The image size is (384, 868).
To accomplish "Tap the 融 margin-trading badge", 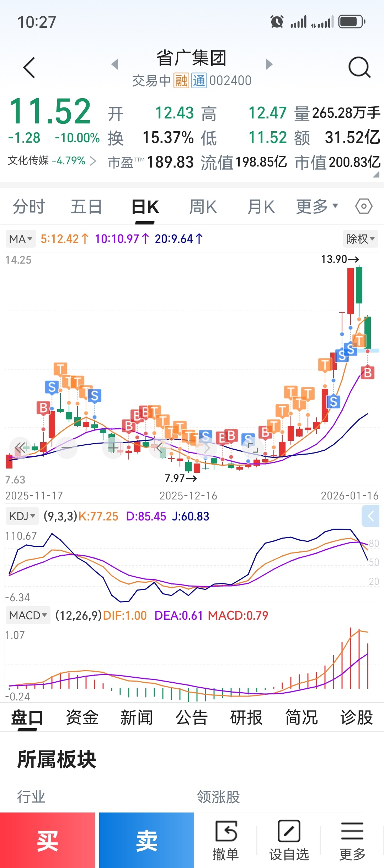I will coord(181,81).
